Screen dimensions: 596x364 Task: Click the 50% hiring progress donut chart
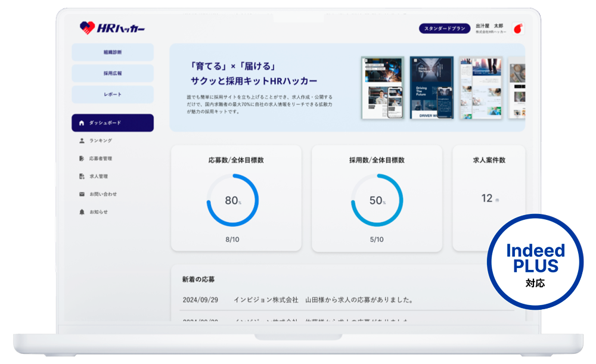tap(377, 201)
